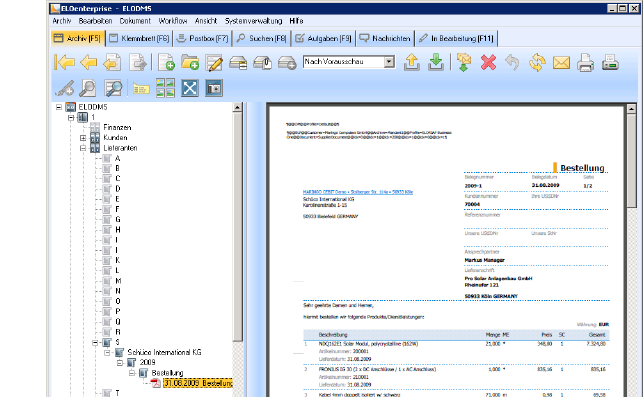This screenshot has height=397, width=643.
Task: Click the fax machine icon
Action: pos(610,63)
